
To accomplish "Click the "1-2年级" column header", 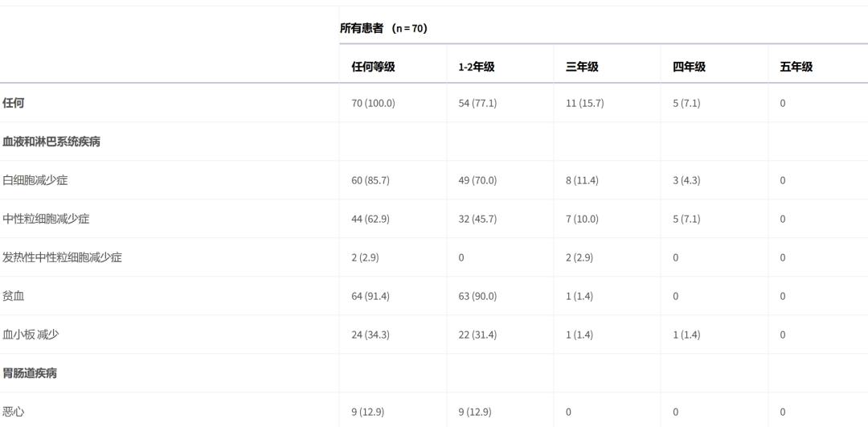I will tap(477, 67).
